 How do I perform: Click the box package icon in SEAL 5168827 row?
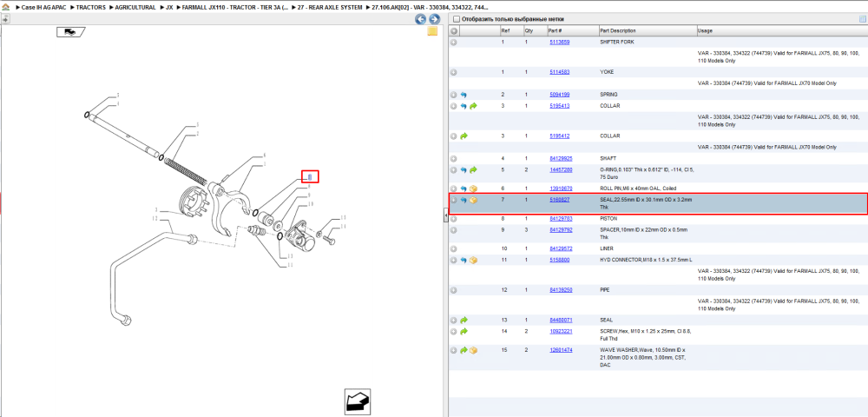pos(473,200)
